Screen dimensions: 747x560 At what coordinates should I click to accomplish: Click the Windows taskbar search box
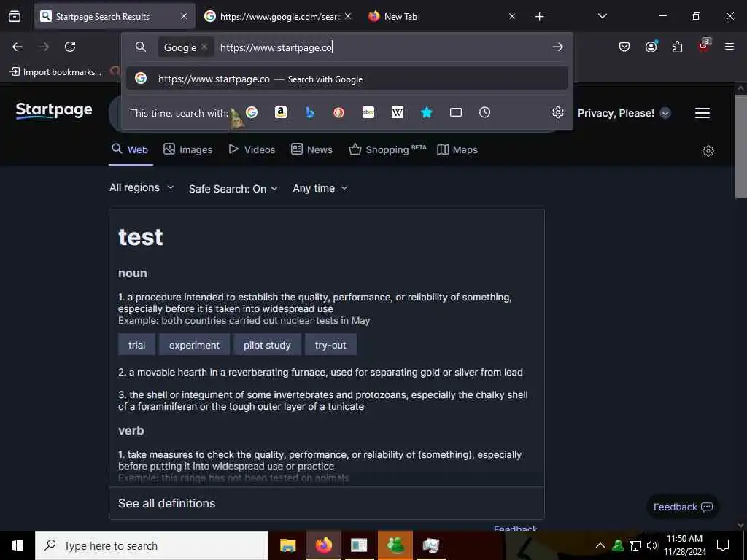pyautogui.click(x=152, y=545)
